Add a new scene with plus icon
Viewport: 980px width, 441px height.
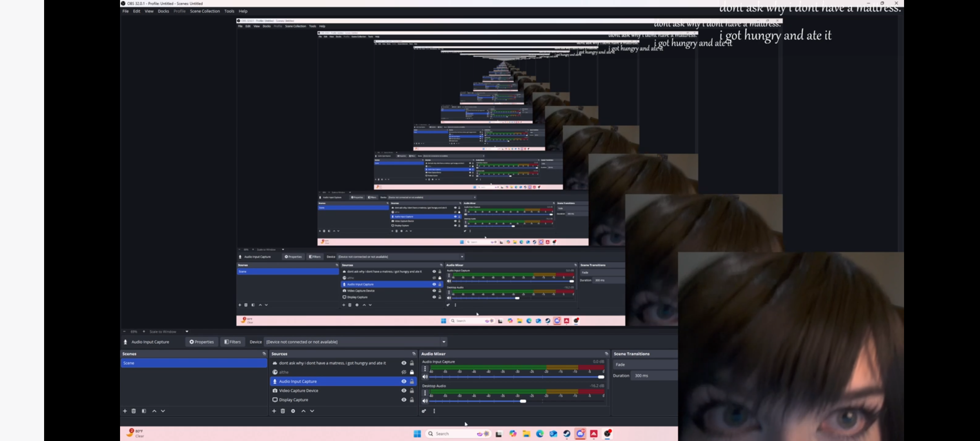125,411
